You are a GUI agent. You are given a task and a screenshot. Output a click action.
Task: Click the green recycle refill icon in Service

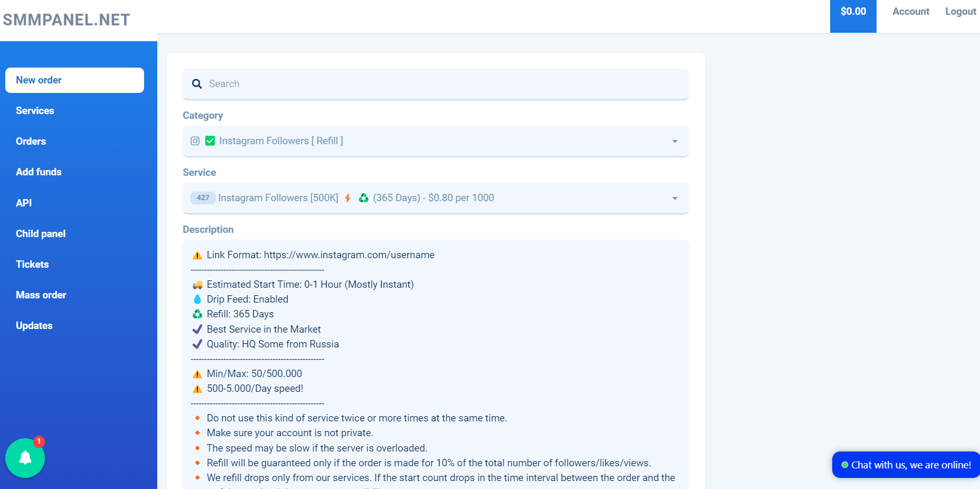[x=364, y=198]
